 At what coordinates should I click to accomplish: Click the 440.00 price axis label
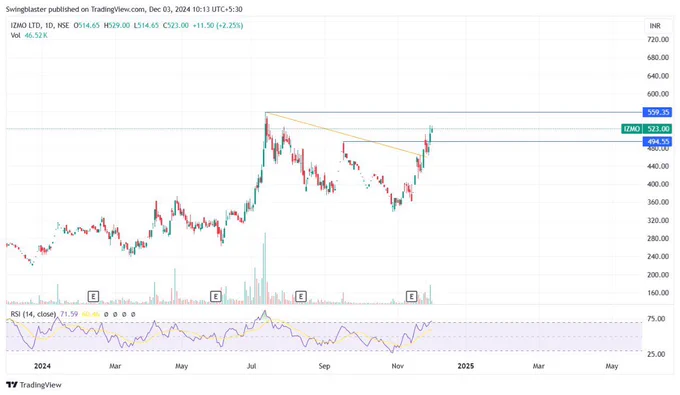(658, 166)
